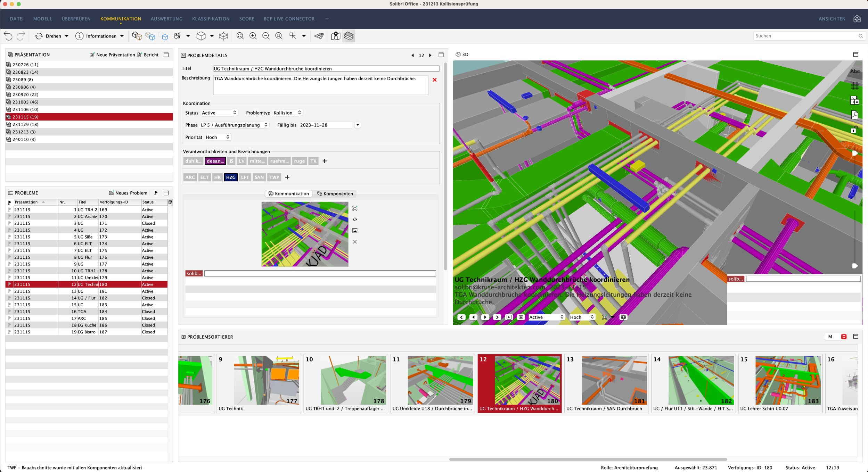Click the zoom in magnifier icon
The image size is (868, 472).
(x=253, y=36)
